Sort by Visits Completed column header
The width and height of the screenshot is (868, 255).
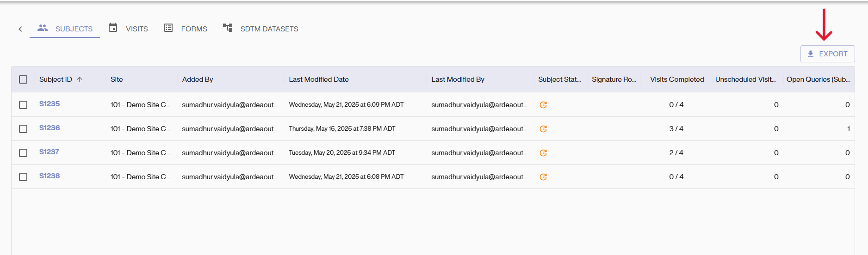[x=676, y=79]
